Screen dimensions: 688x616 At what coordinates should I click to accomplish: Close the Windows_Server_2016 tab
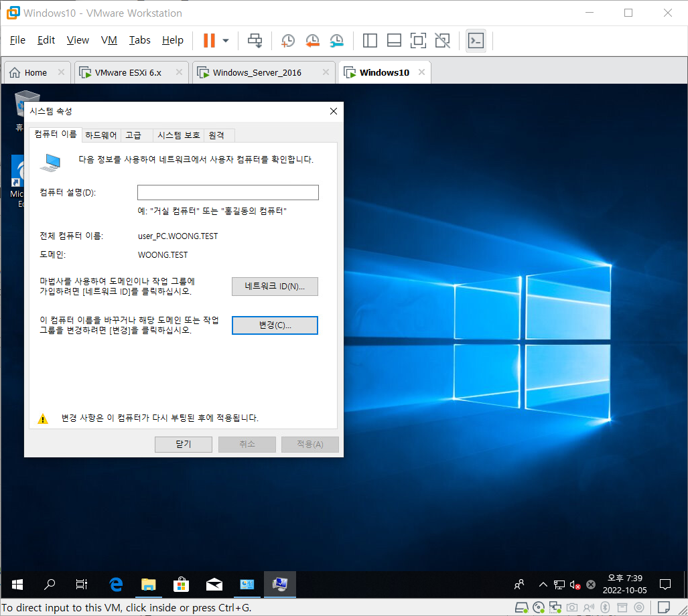click(x=326, y=72)
